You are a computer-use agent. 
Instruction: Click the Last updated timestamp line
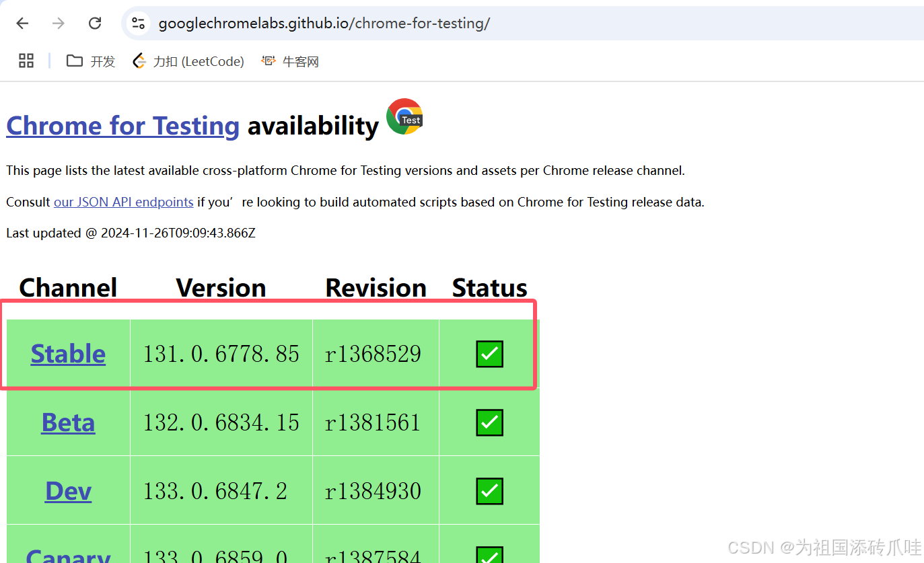(131, 233)
